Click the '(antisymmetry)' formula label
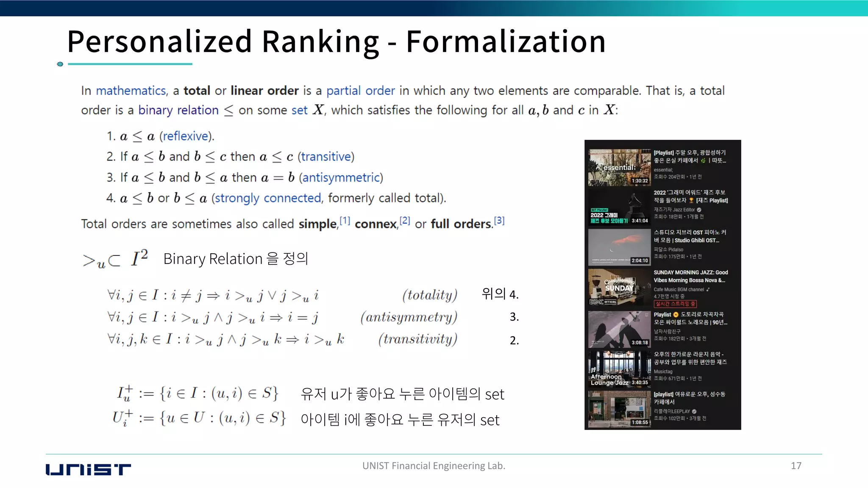 [x=409, y=317]
